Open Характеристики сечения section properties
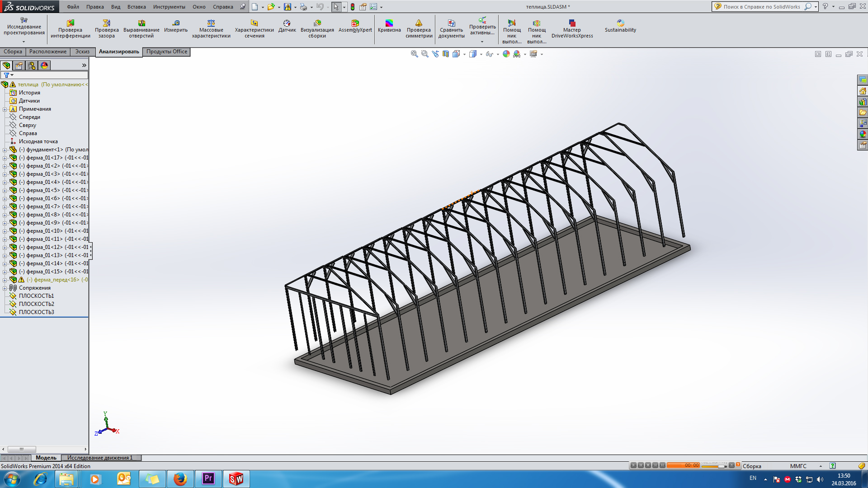Image resolution: width=868 pixels, height=488 pixels. point(254,29)
